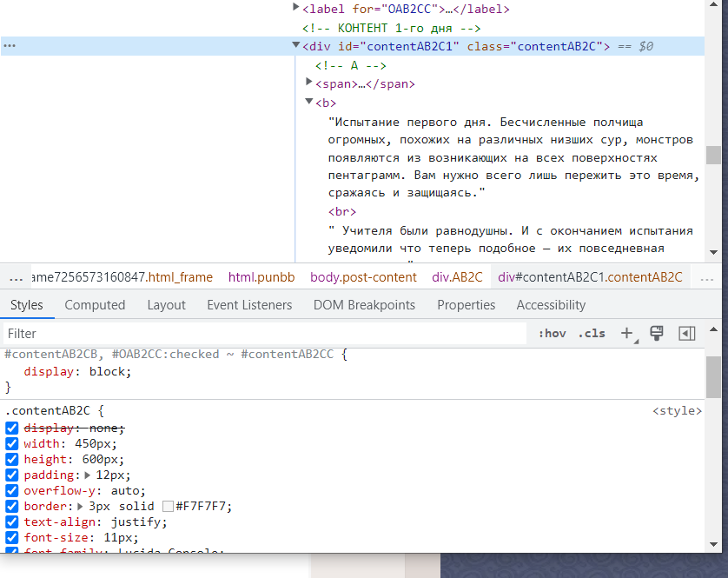
Task: Click the paintbrush rendering emulation icon
Action: tap(657, 333)
